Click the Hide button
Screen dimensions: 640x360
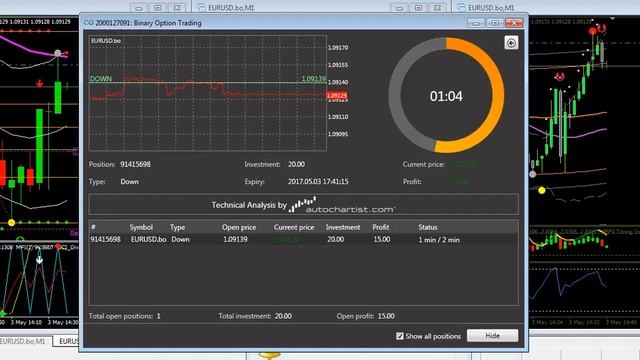pyautogui.click(x=492, y=336)
